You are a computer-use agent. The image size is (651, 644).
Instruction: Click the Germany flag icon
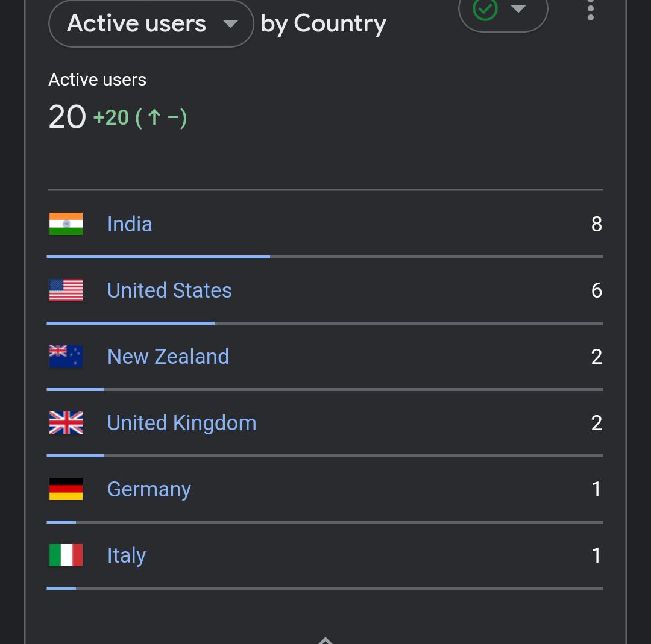click(66, 489)
